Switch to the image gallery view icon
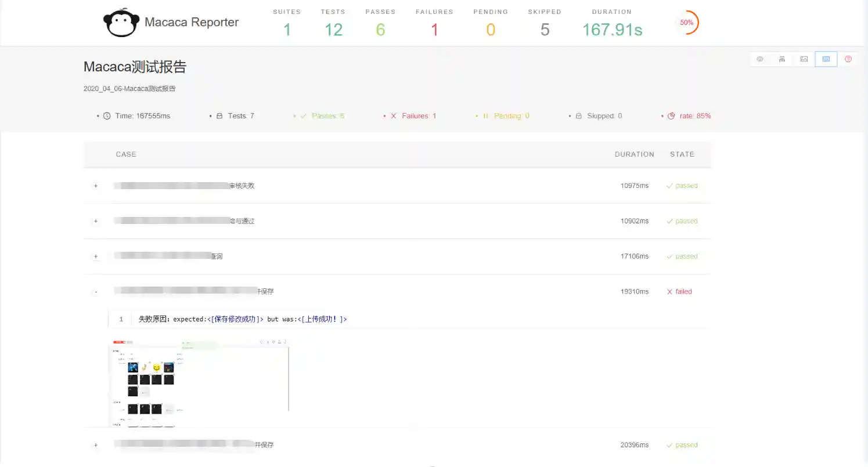Screen dimensions: 868x467 pyautogui.click(x=804, y=59)
